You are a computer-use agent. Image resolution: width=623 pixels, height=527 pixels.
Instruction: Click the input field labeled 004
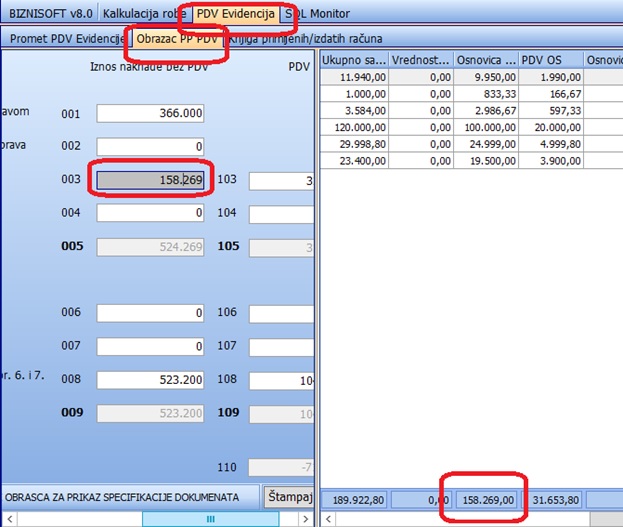[152, 213]
